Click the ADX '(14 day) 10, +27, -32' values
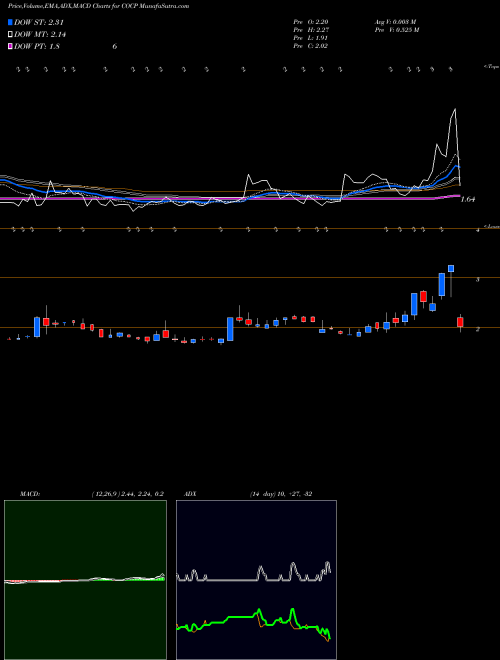500x660 pixels. 281,494
